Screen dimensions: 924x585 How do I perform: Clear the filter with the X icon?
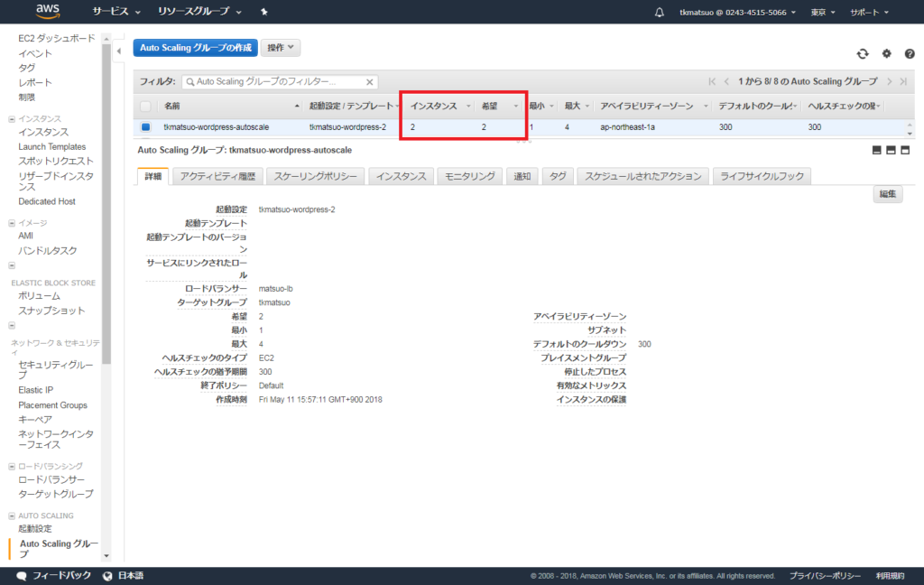(x=369, y=82)
